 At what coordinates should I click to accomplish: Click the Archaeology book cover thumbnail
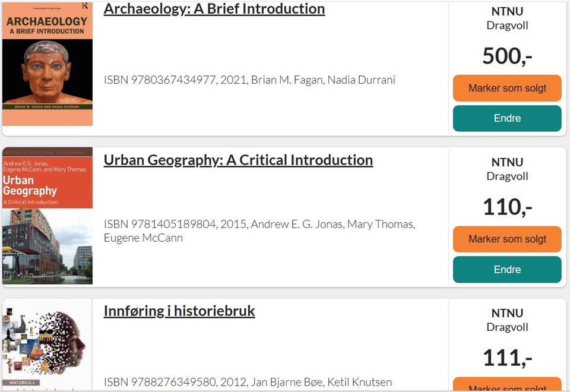click(47, 64)
